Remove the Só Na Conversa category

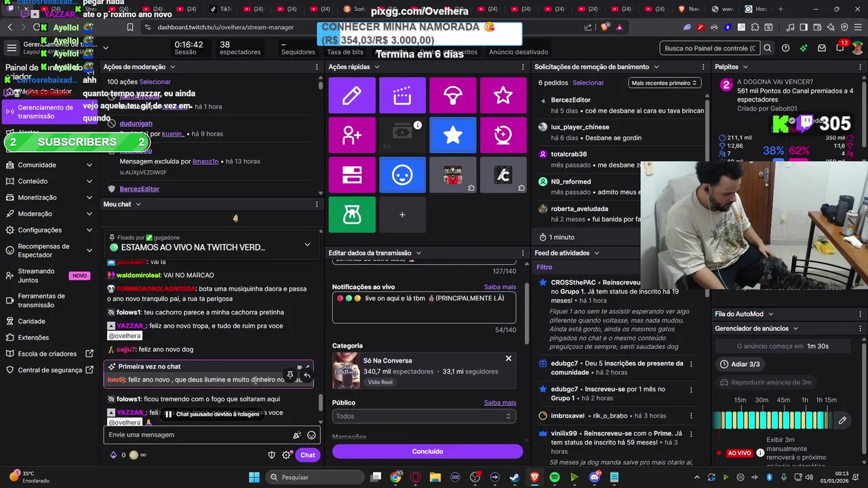508,359
